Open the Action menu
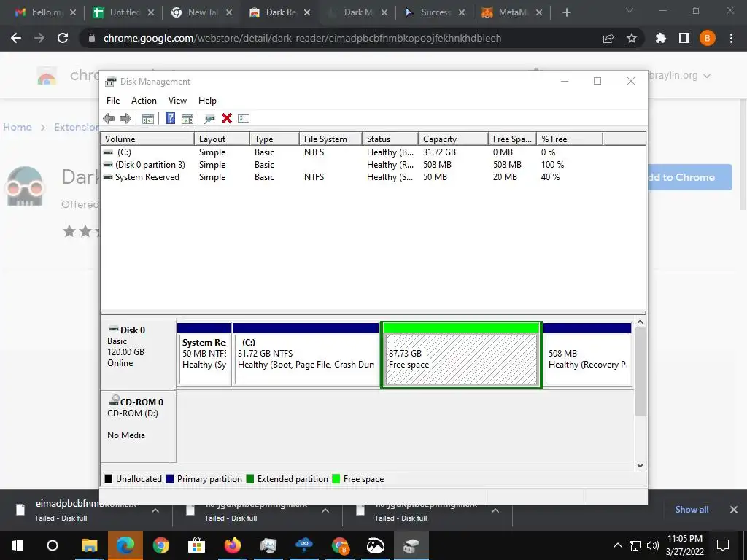This screenshot has width=747, height=560. tap(144, 101)
